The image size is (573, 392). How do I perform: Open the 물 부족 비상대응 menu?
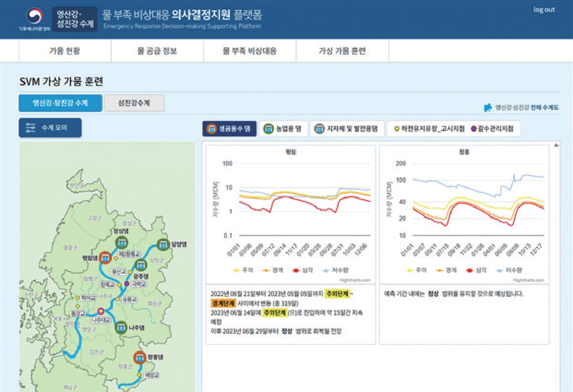tap(250, 51)
